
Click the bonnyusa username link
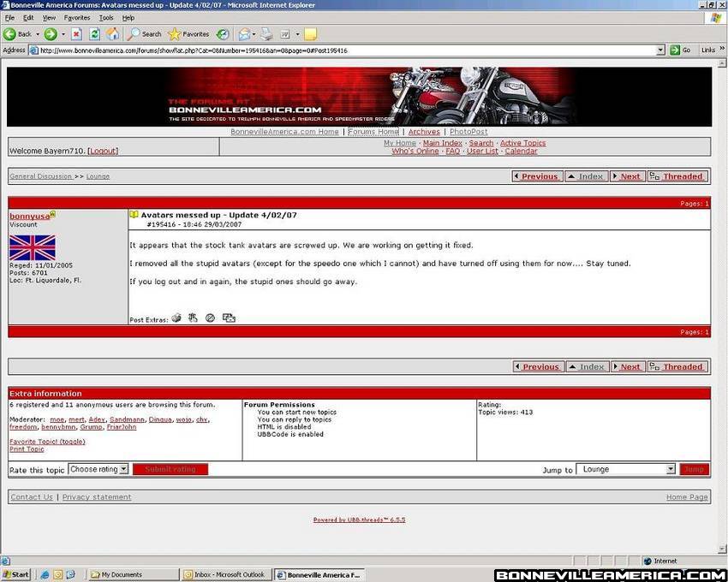tap(29, 217)
